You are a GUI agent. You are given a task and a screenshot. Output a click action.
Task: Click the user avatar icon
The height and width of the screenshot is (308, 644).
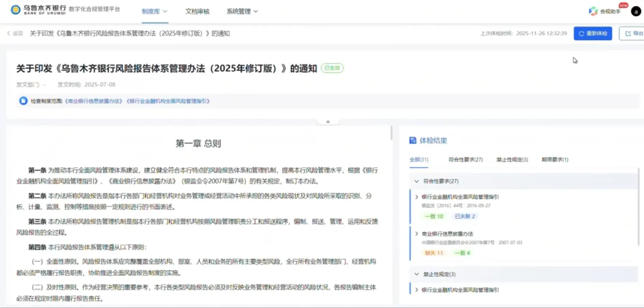[x=636, y=12]
